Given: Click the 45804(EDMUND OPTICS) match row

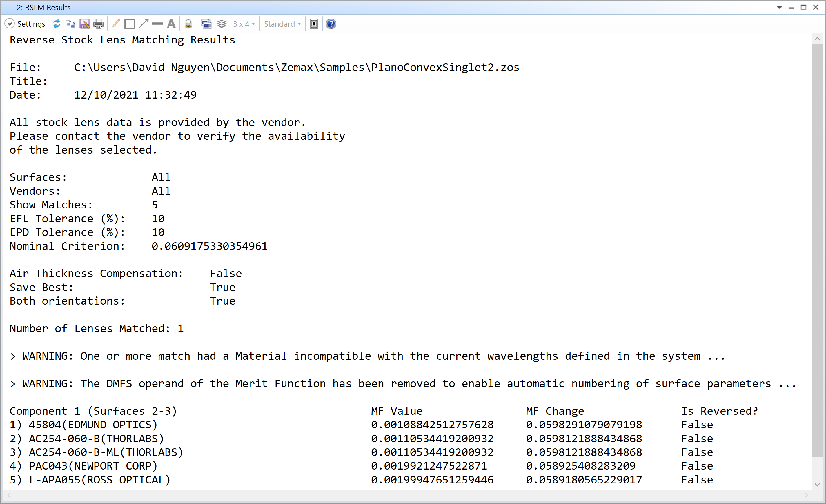Looking at the screenshot, I should [361, 425].
